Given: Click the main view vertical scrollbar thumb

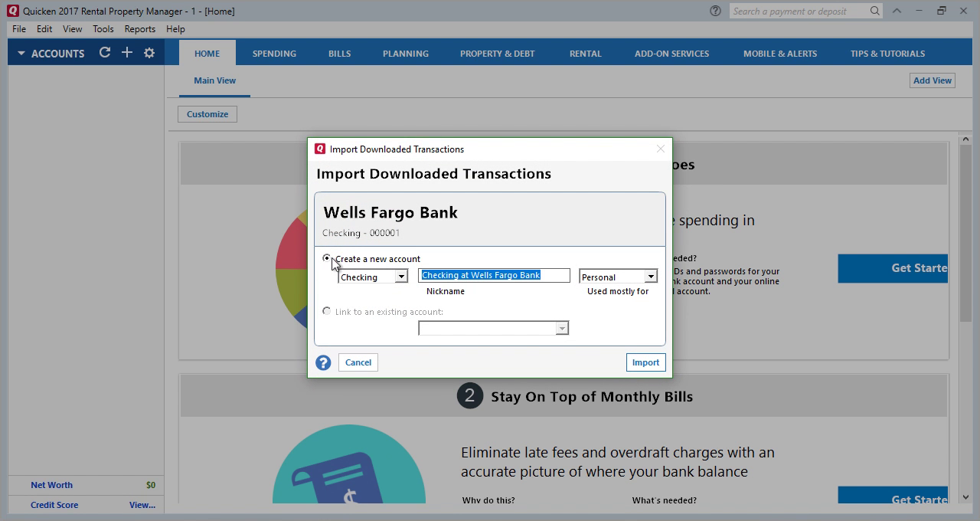Looking at the screenshot, I should coord(965,231).
